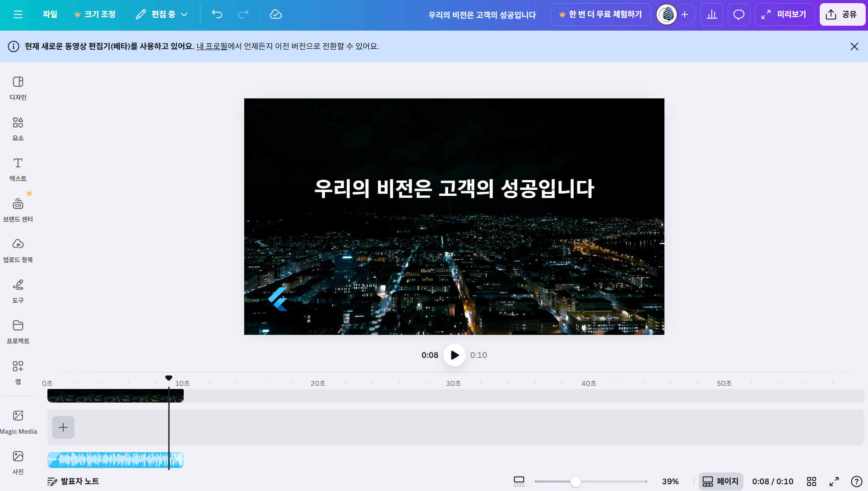Open the comments speech bubble icon
This screenshot has width=868, height=491.
(738, 14)
